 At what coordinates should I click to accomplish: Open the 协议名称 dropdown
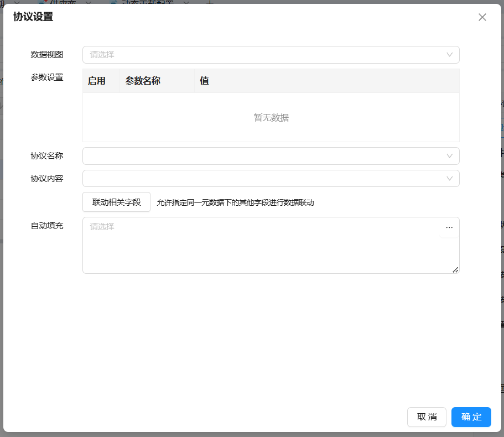(x=271, y=156)
